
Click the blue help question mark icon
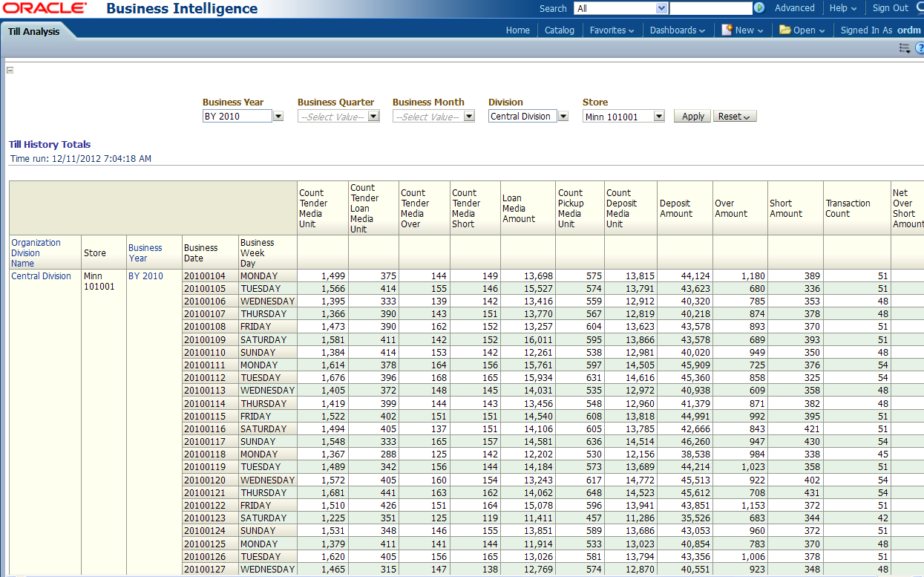coord(920,48)
